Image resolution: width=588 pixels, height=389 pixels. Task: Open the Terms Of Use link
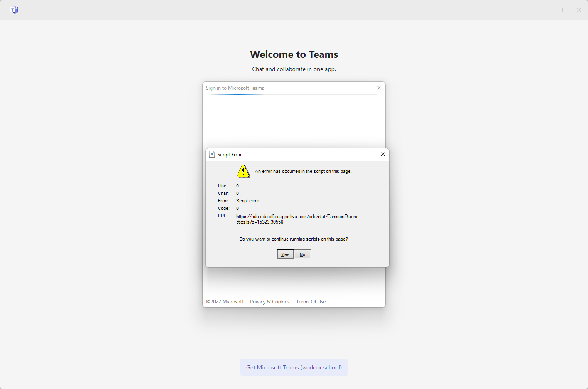tap(311, 301)
